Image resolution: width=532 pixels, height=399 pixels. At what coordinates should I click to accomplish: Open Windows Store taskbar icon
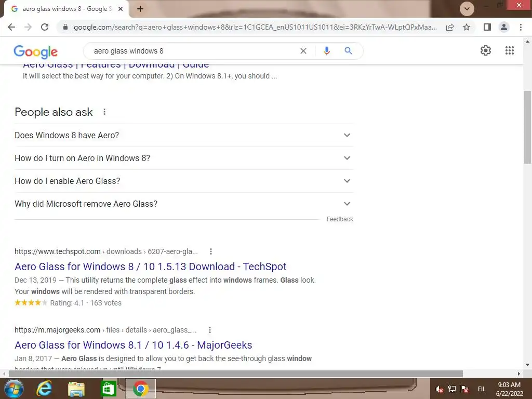point(109,389)
